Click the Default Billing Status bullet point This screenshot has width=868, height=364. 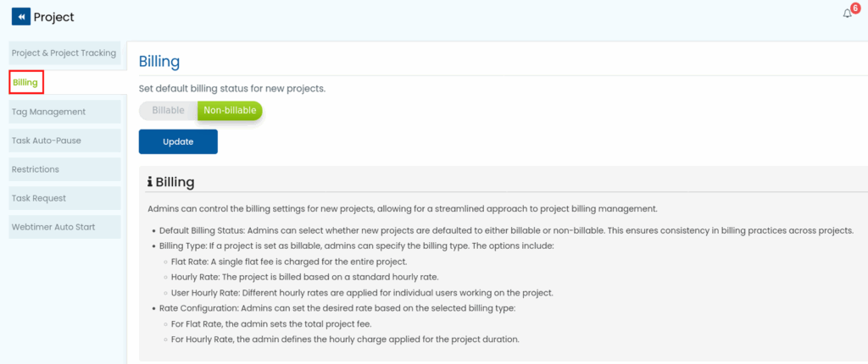point(507,231)
